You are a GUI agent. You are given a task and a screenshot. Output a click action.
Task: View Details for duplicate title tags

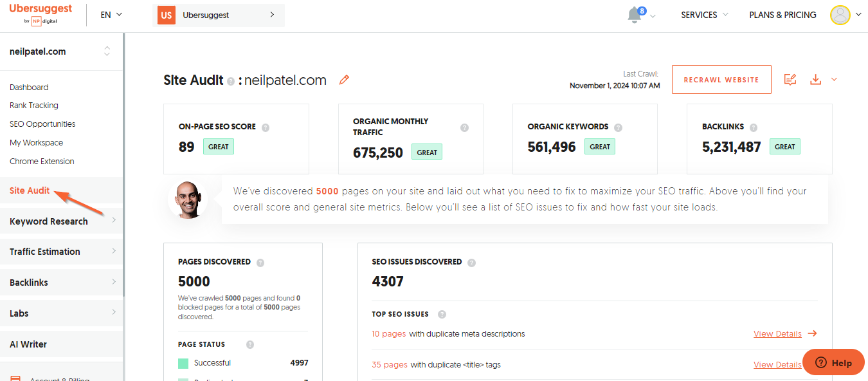point(777,365)
